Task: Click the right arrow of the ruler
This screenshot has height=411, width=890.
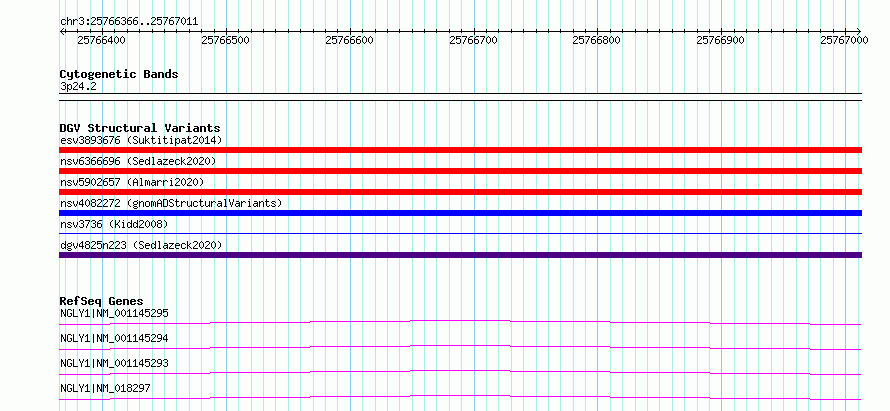Action: (859, 31)
